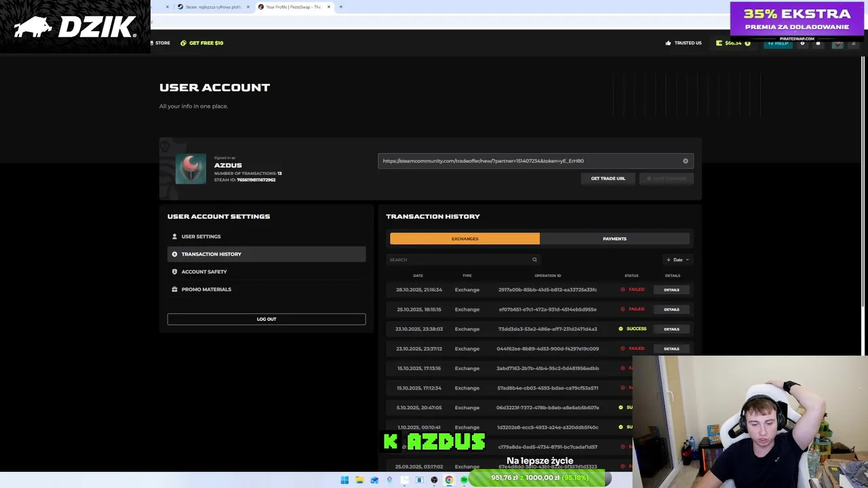The image size is (868, 488).
Task: Click the $66.34 account balance
Action: (733, 43)
